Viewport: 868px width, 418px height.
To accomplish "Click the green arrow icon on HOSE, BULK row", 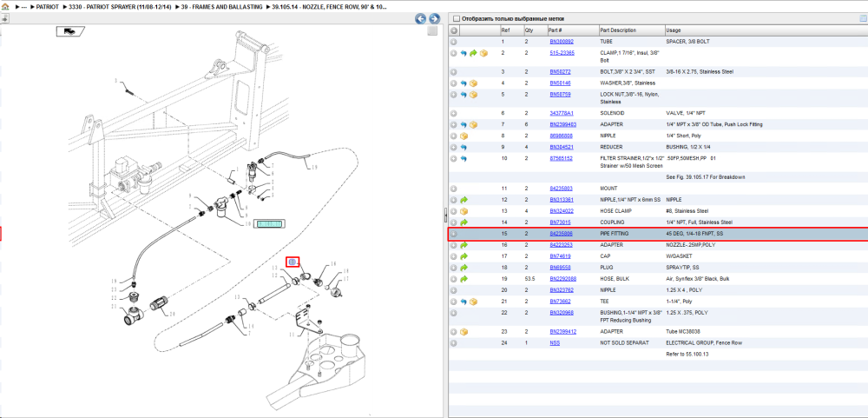I will pyautogui.click(x=464, y=279).
